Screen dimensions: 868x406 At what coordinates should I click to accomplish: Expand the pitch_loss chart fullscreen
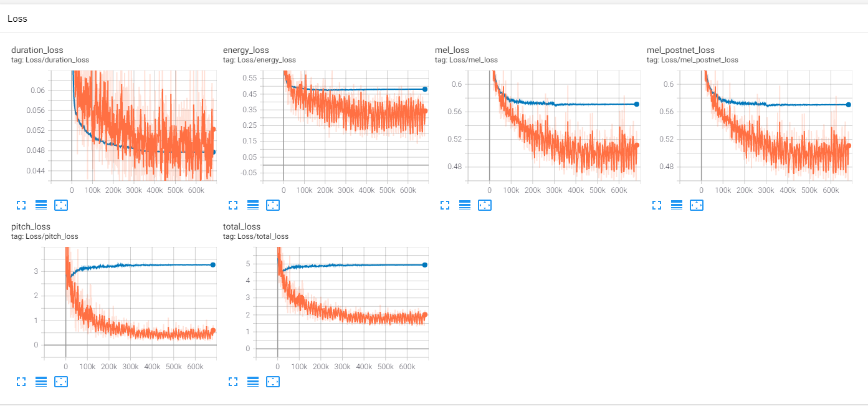click(21, 382)
